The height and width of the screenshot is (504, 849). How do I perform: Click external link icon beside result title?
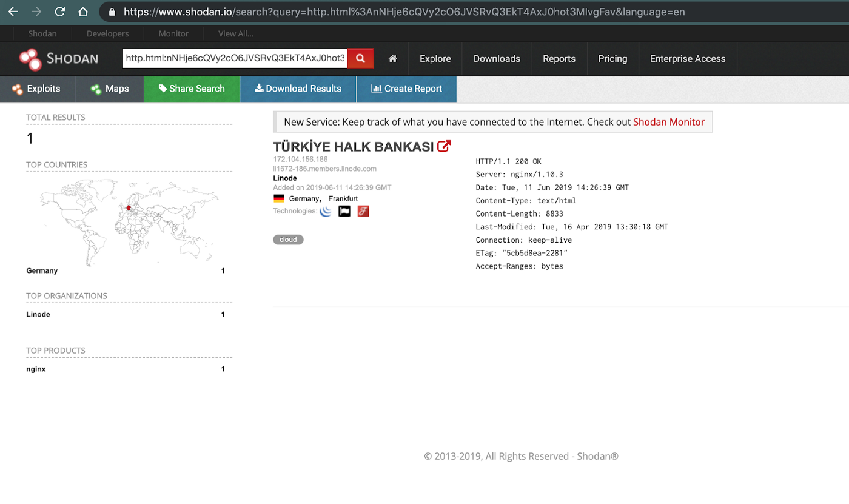444,146
